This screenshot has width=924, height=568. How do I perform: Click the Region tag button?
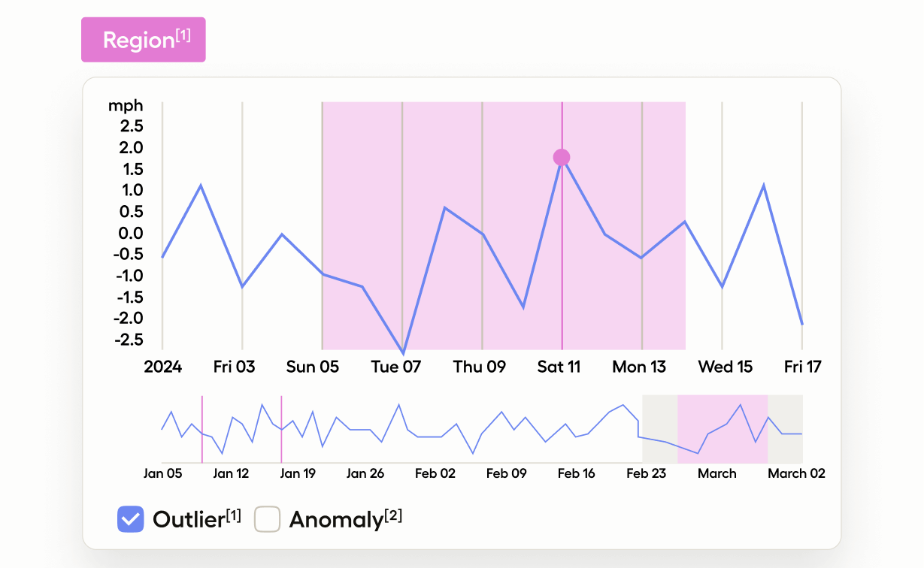tap(143, 40)
